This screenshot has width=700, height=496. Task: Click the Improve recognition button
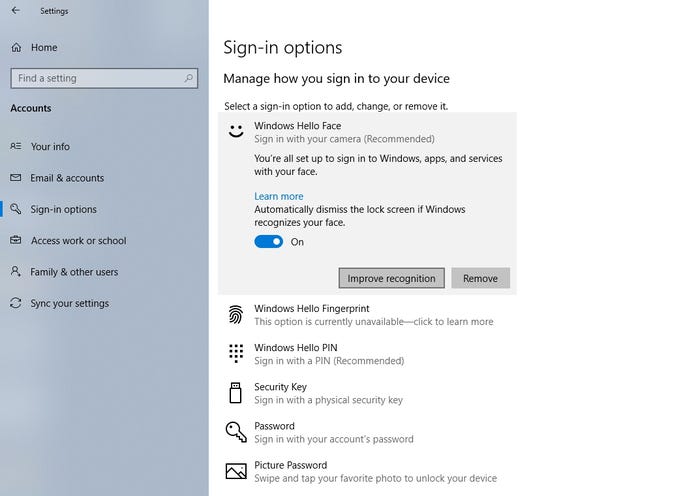click(392, 278)
